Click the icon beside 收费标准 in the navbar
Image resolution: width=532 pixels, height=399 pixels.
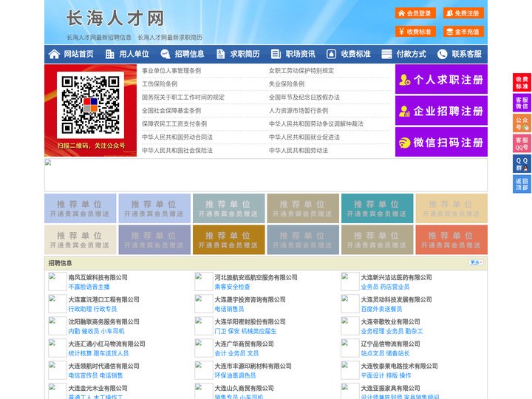tap(331, 54)
